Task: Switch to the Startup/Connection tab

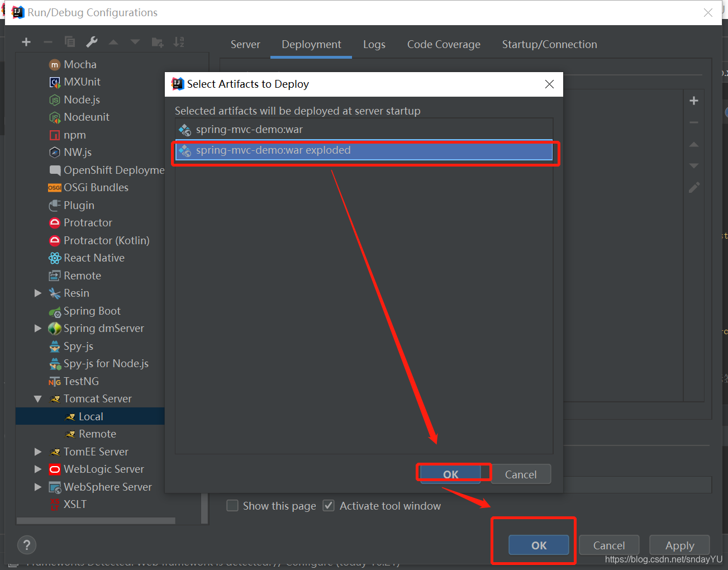Action: (x=549, y=44)
